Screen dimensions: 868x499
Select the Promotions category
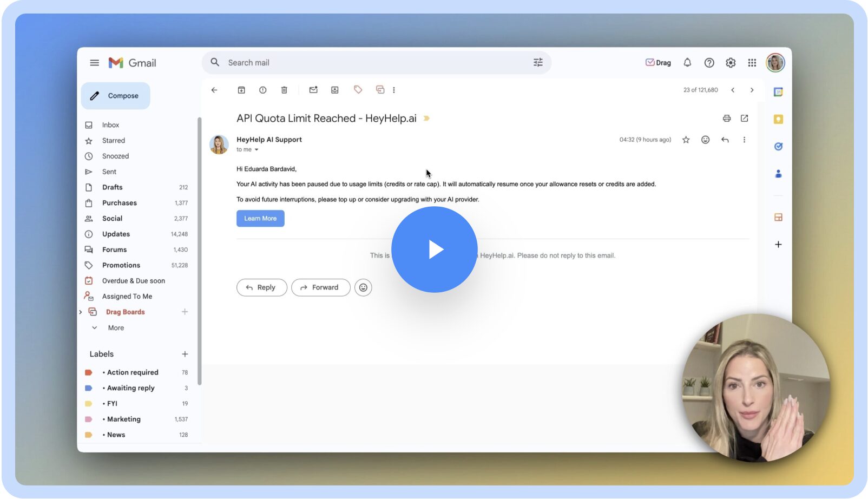(121, 265)
